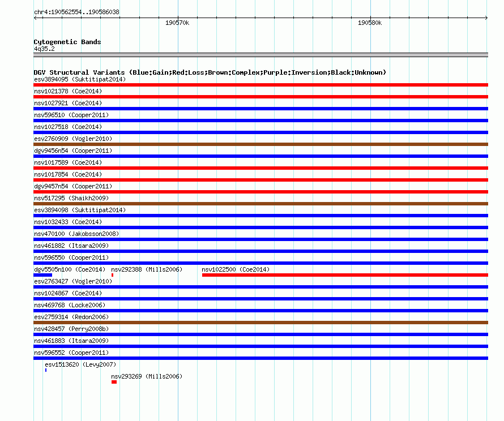Select nsv1017589 (Coe2014) label
The height and width of the screenshot is (421, 504).
pos(68,162)
